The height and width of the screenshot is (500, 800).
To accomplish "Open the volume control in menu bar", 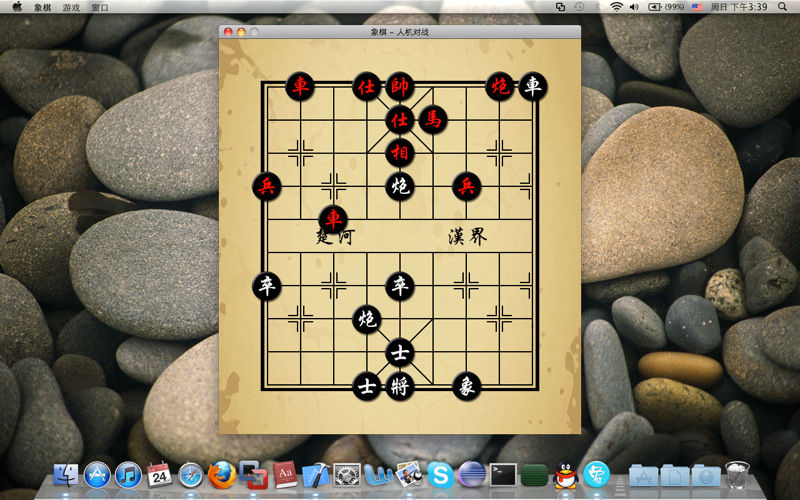I will pos(634,7).
